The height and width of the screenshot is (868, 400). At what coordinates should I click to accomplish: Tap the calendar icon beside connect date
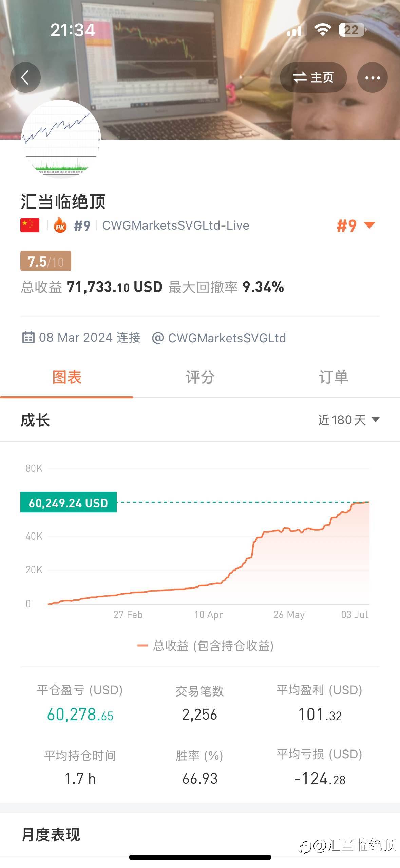click(x=28, y=338)
